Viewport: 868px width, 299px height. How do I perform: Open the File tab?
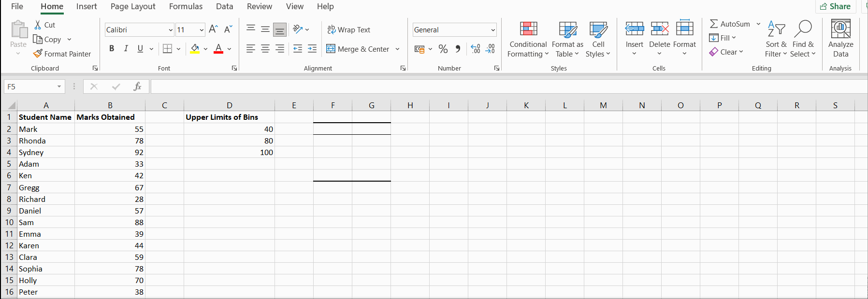click(17, 6)
